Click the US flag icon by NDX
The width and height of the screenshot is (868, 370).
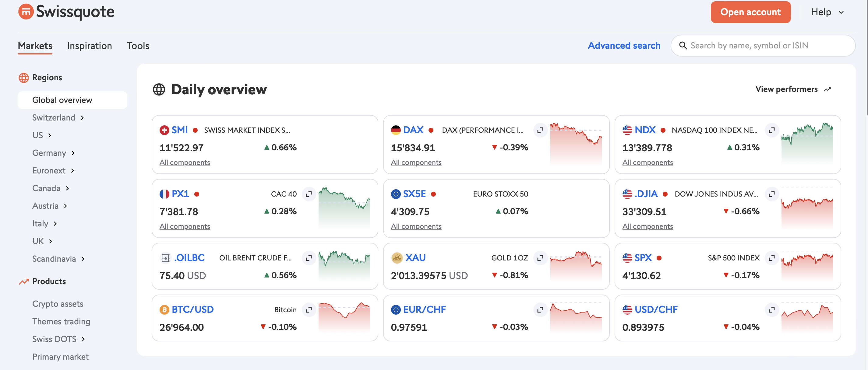(x=627, y=130)
